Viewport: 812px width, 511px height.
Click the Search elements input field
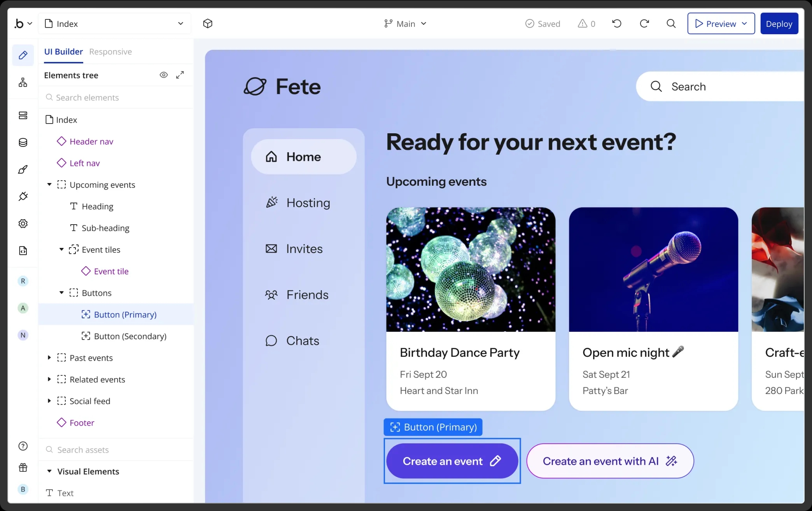[x=116, y=98]
